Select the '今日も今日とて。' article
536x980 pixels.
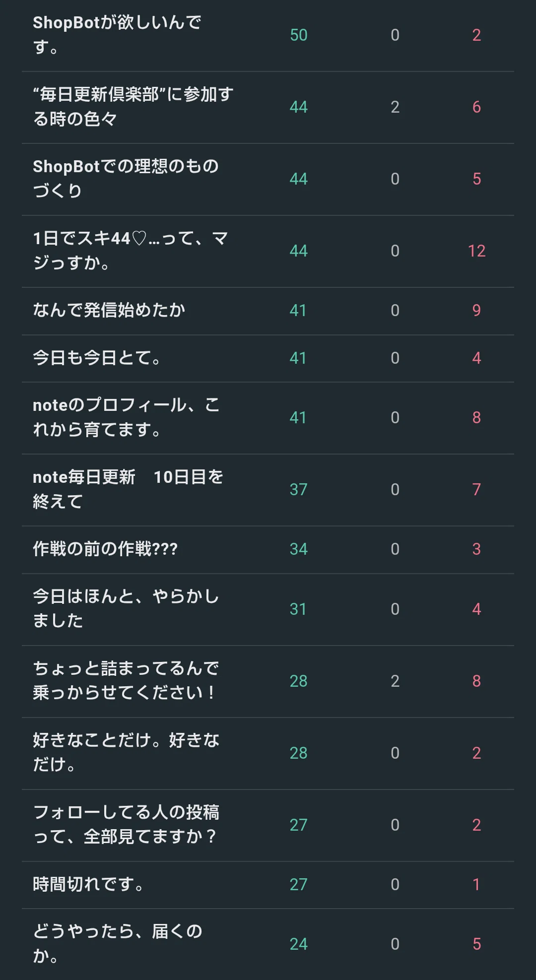pos(97,358)
